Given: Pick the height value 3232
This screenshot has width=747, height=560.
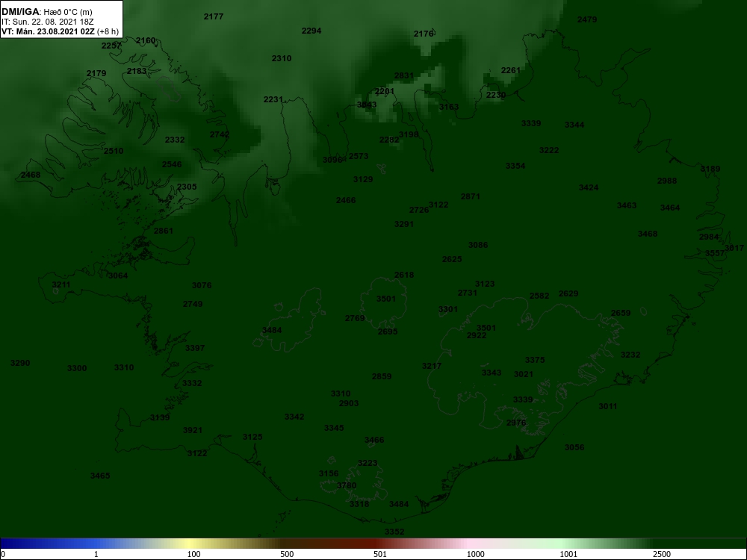Looking at the screenshot, I should [x=630, y=355].
